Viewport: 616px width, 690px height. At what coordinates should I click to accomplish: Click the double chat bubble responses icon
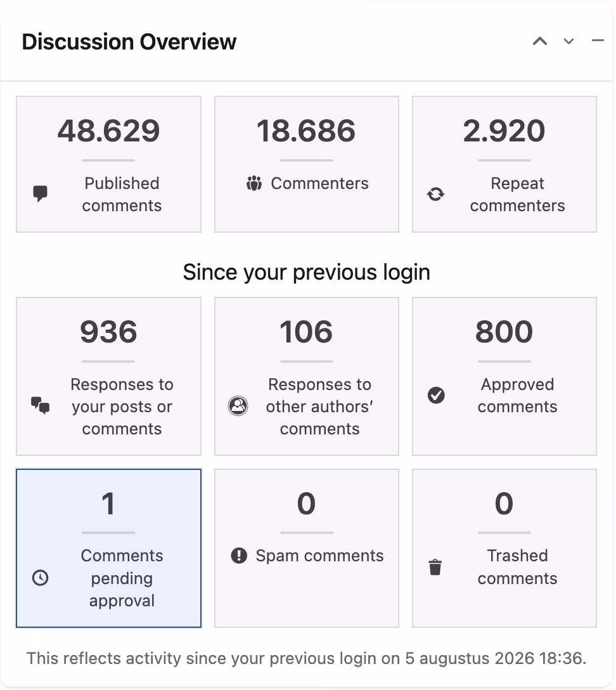(x=40, y=405)
